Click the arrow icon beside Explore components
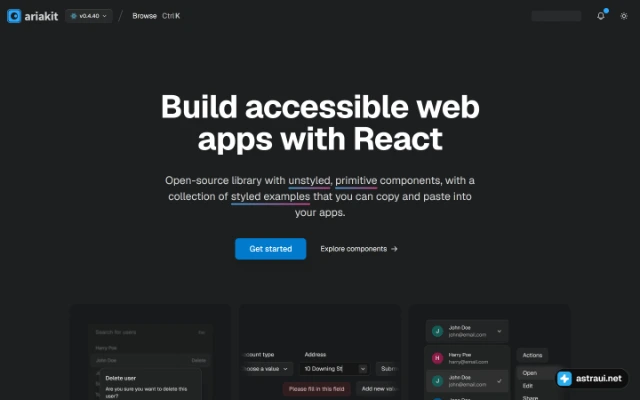This screenshot has width=640, height=400. point(394,249)
